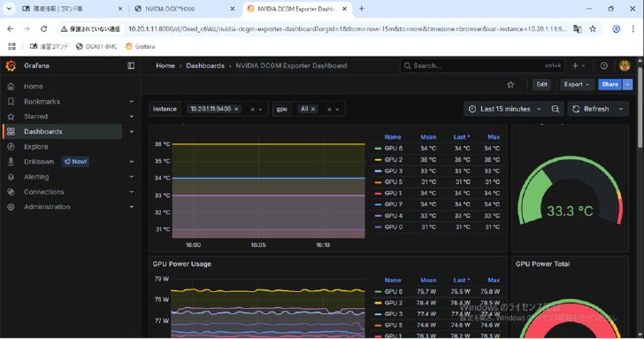
Task: Click the Grafana search field
Action: (x=482, y=65)
